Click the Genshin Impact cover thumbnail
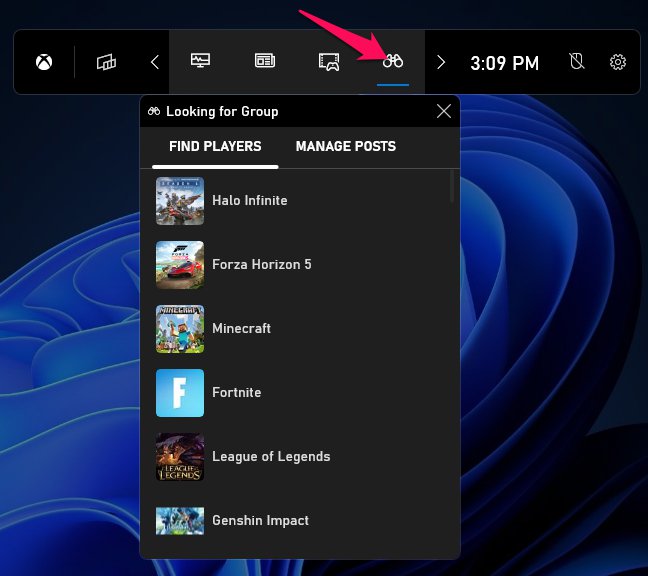This screenshot has width=648, height=576. coord(180,521)
